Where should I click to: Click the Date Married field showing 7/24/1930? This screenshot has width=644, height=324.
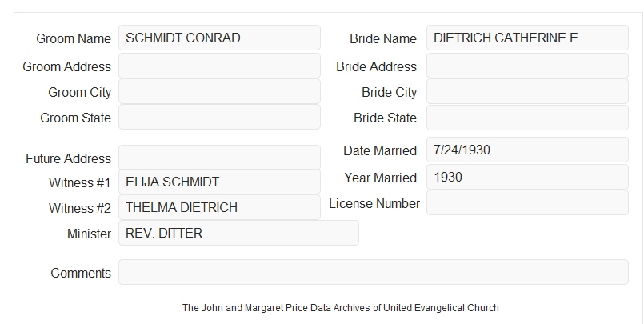coord(527,150)
